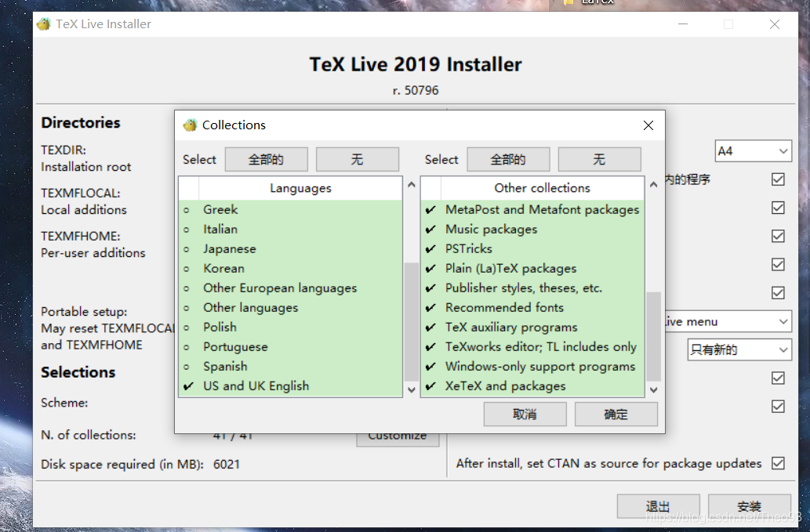
Task: Select all languages with 全部的 button
Action: (x=266, y=160)
